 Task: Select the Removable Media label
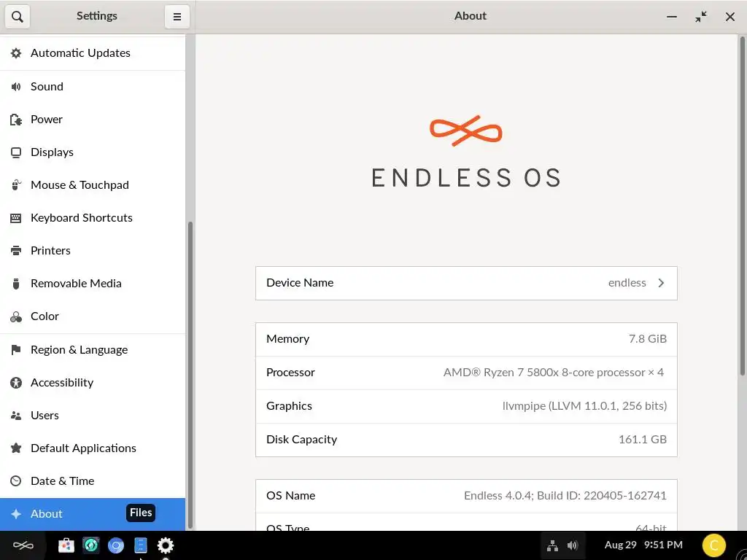(x=76, y=284)
